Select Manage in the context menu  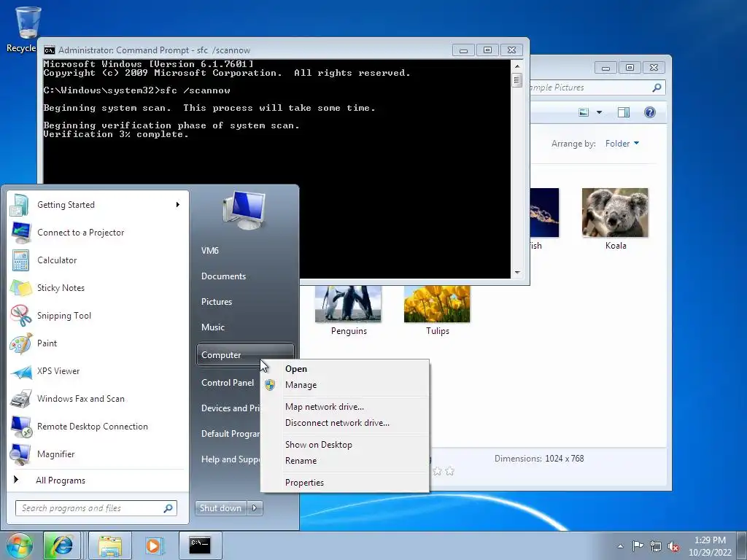(x=345, y=385)
